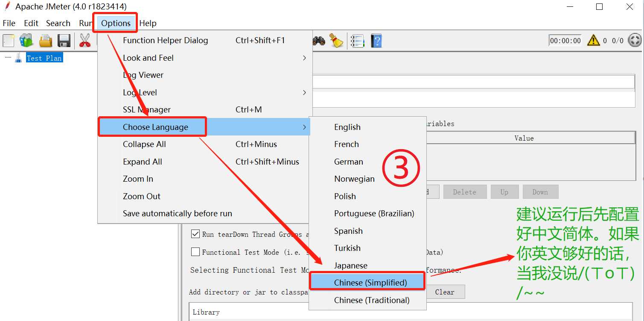Open the File menu
Image resolution: width=644 pixels, height=321 pixels.
9,23
